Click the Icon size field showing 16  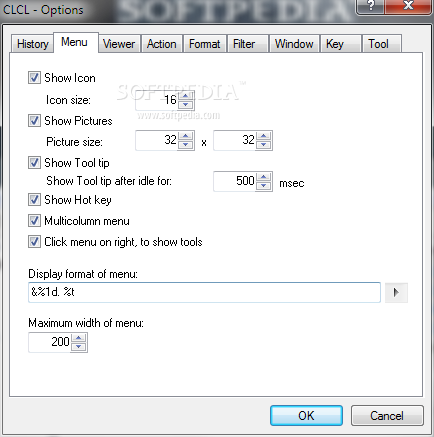[157, 100]
